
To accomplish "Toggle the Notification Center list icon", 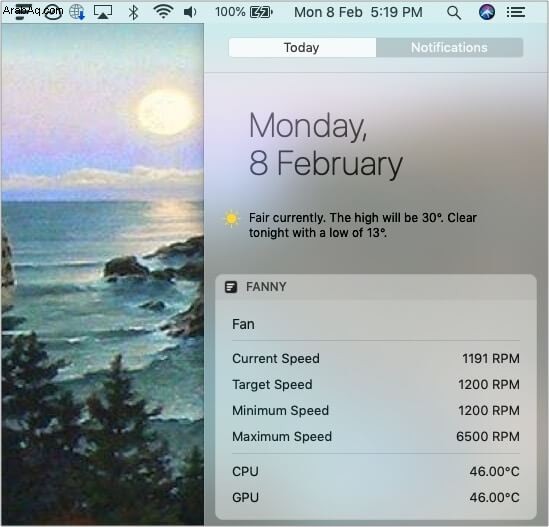I will click(x=516, y=12).
